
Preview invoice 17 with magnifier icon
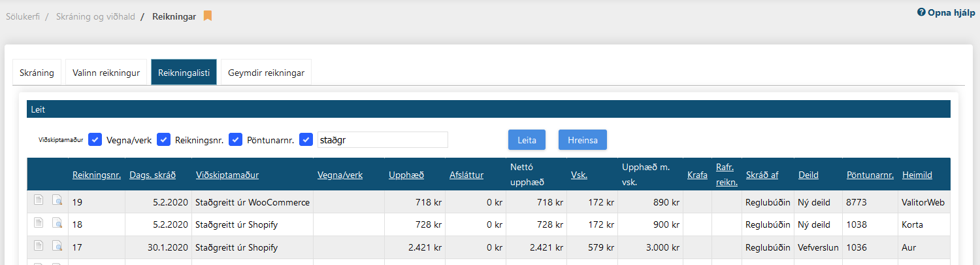57,247
